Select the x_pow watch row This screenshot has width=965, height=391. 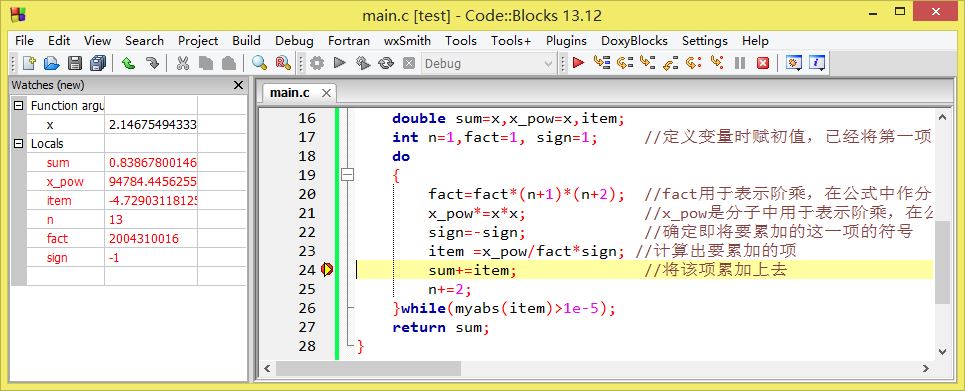pyautogui.click(x=128, y=182)
